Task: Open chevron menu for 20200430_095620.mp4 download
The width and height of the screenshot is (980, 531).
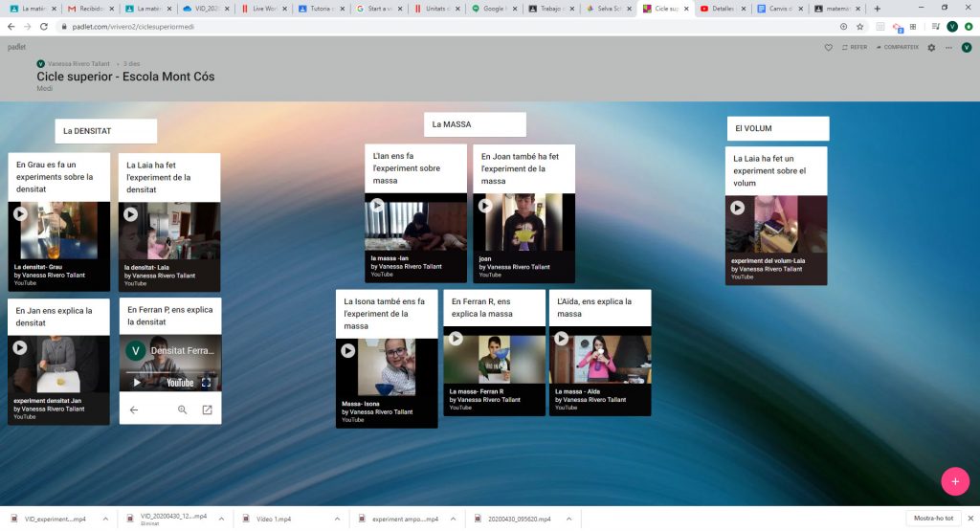Action: [570, 519]
